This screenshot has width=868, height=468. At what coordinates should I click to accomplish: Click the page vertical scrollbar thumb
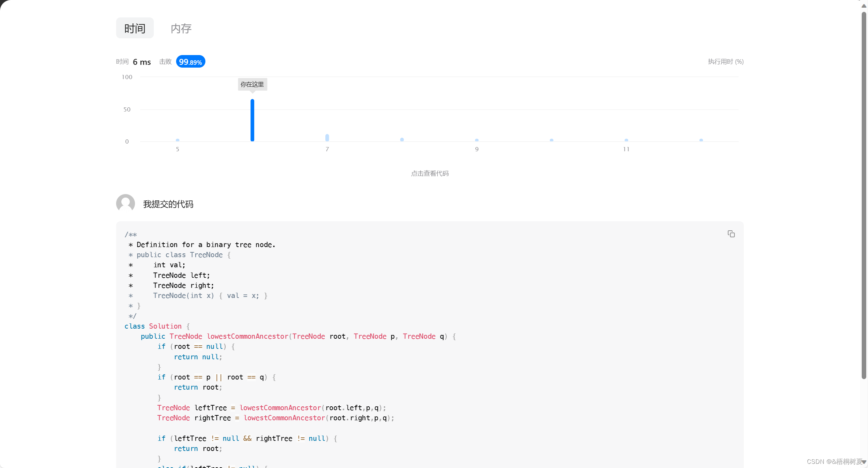tap(863, 195)
